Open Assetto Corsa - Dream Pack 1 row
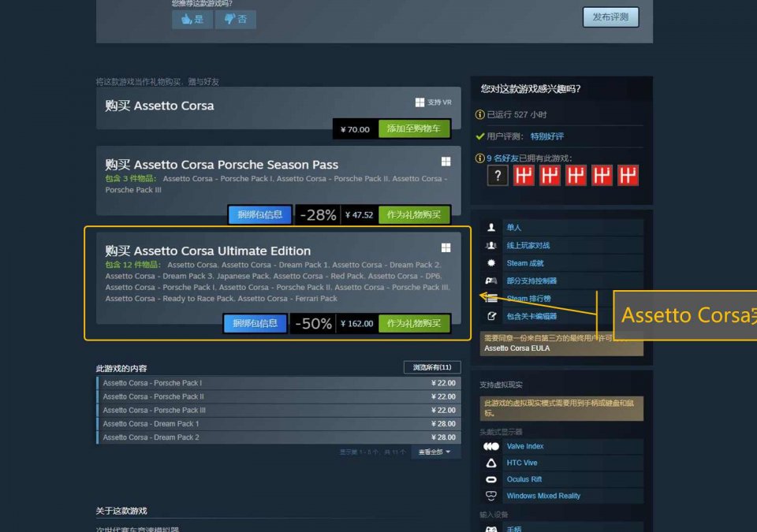The image size is (757, 532). coord(278,423)
